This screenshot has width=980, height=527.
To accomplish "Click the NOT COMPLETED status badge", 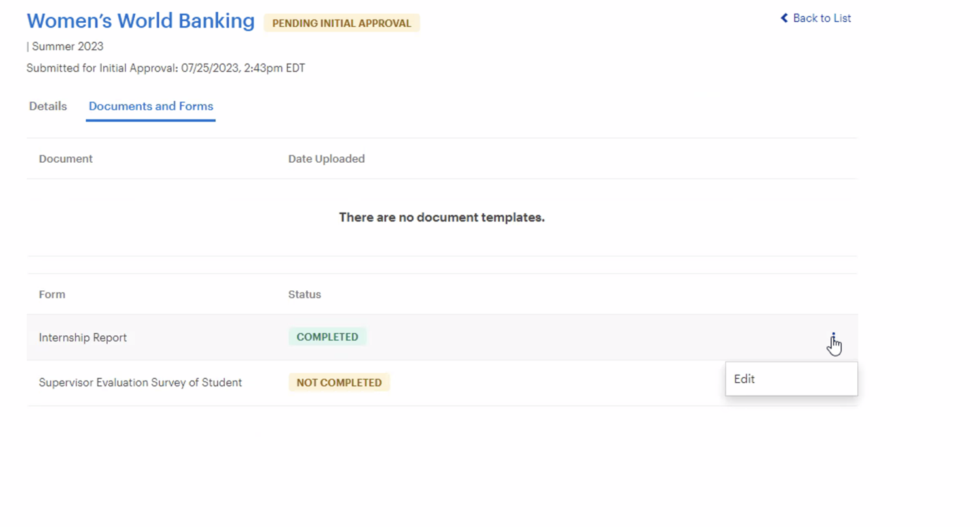I will tap(339, 382).
